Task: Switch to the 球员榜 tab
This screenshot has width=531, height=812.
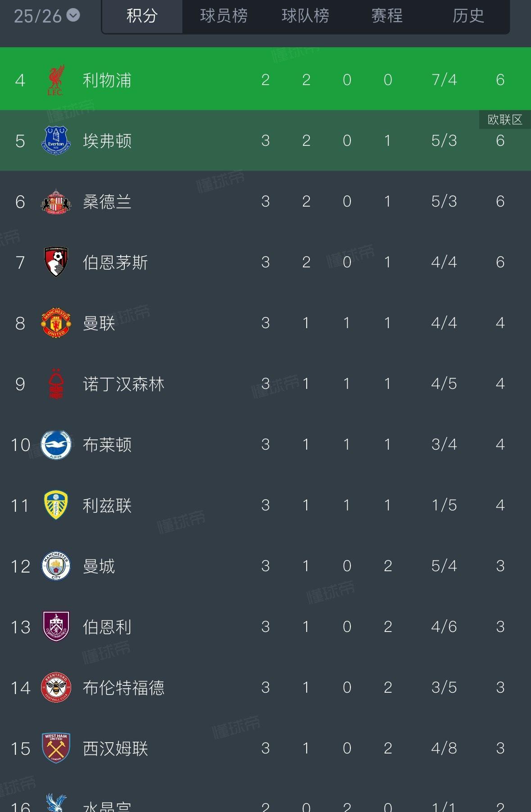Action: coord(224,16)
